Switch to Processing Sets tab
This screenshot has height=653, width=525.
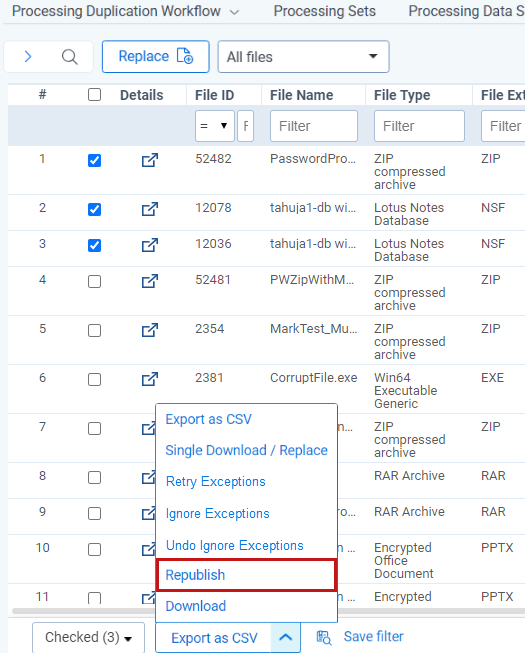point(324,11)
